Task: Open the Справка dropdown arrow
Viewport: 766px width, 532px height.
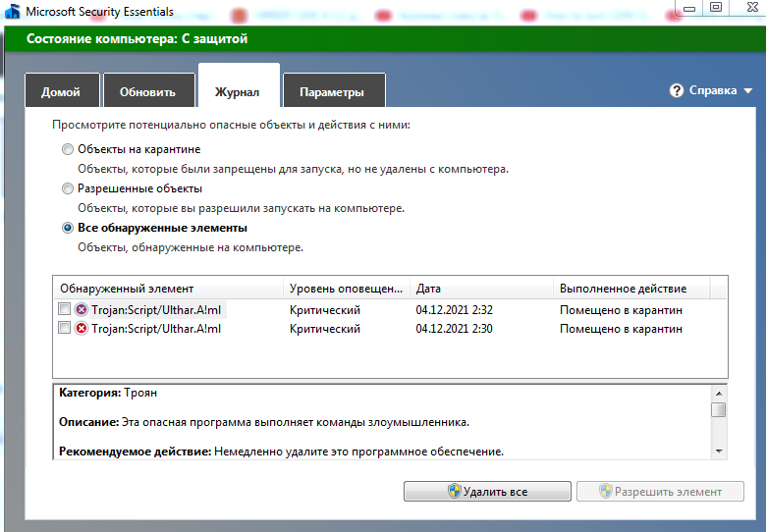Action: point(747,90)
